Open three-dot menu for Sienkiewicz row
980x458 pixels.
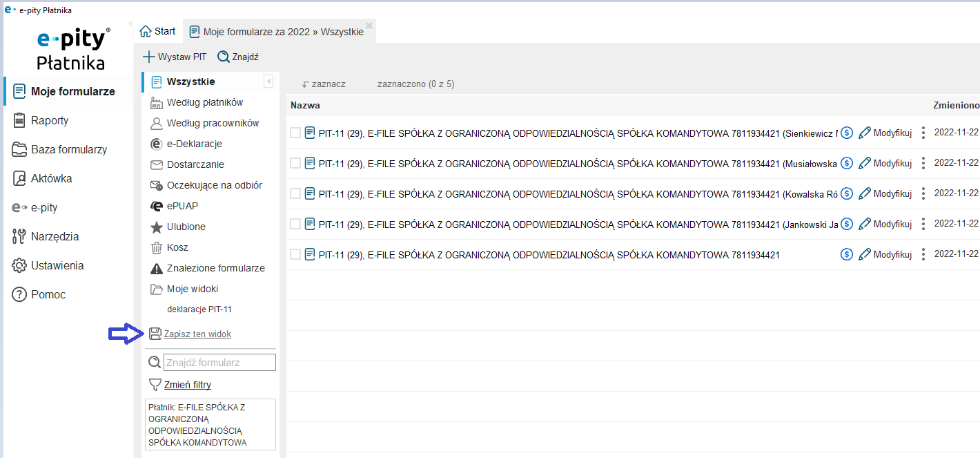923,133
